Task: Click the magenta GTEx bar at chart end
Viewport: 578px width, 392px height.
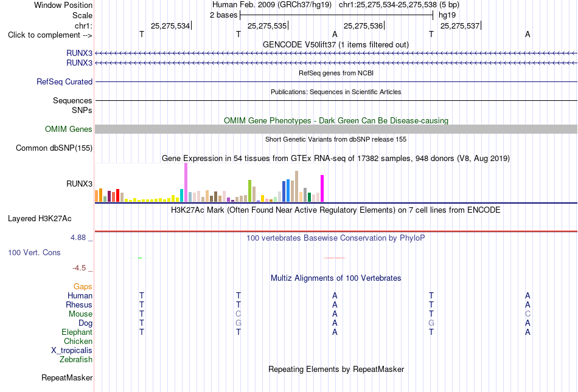Action: coord(322,188)
